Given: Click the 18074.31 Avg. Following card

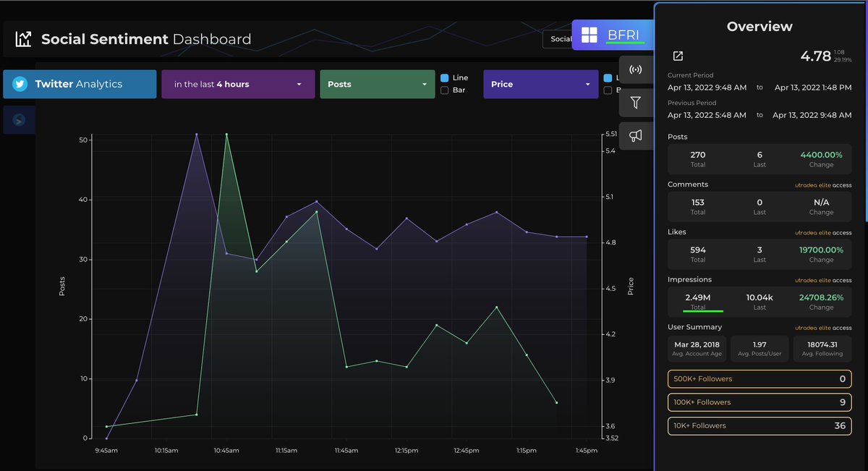Looking at the screenshot, I should pyautogui.click(x=822, y=349).
